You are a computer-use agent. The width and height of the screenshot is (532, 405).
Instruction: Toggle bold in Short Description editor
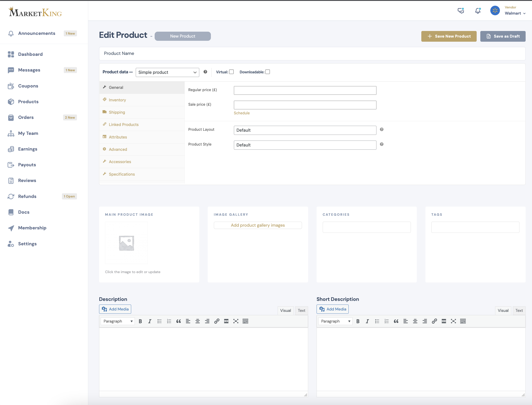tap(358, 321)
